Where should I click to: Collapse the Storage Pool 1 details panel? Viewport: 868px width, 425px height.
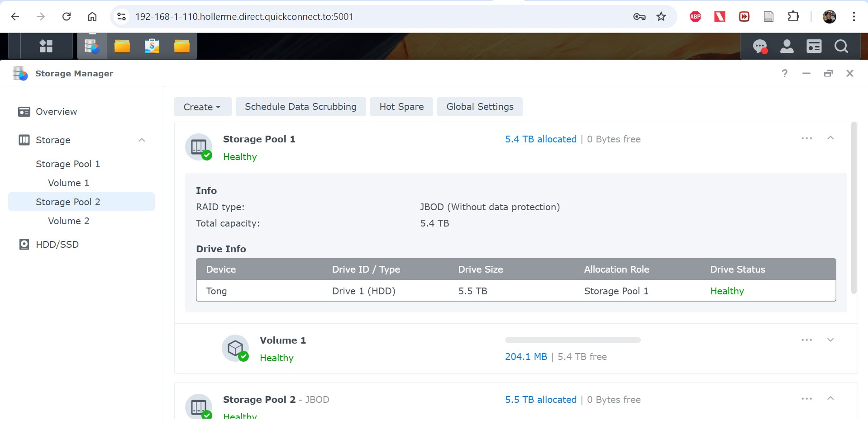830,138
